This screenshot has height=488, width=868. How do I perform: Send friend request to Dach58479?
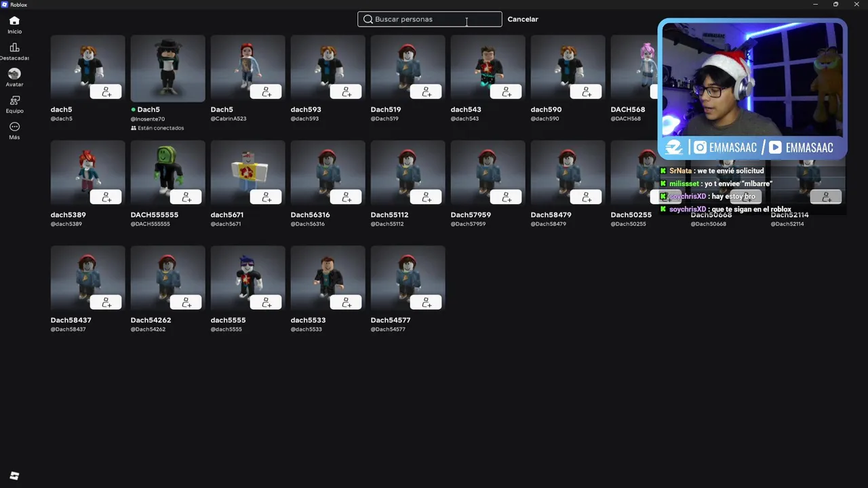[x=586, y=197]
